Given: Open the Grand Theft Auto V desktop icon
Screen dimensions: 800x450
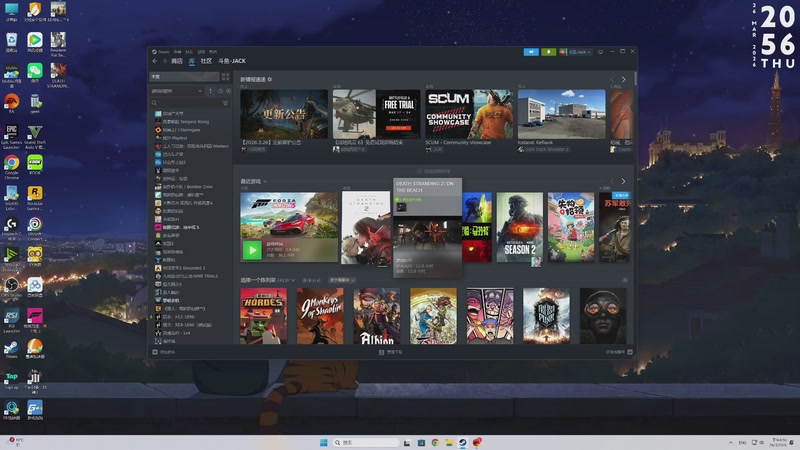Looking at the screenshot, I should pos(35,136).
